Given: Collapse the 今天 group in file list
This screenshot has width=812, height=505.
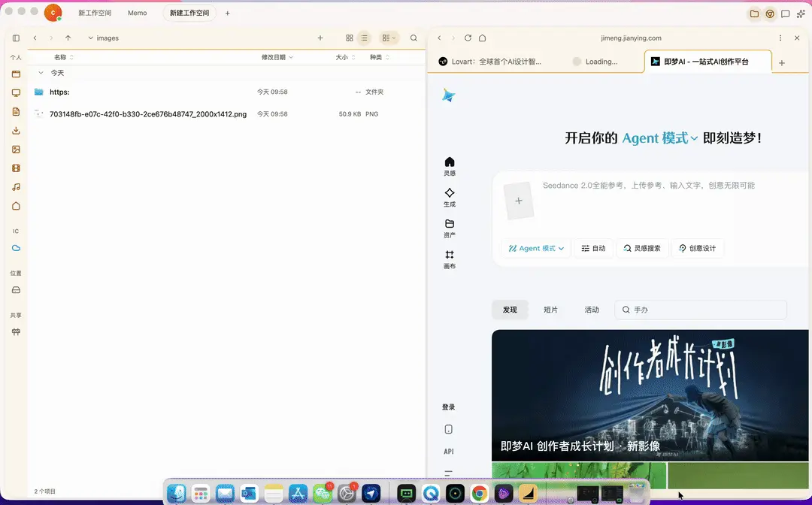Looking at the screenshot, I should tap(41, 73).
